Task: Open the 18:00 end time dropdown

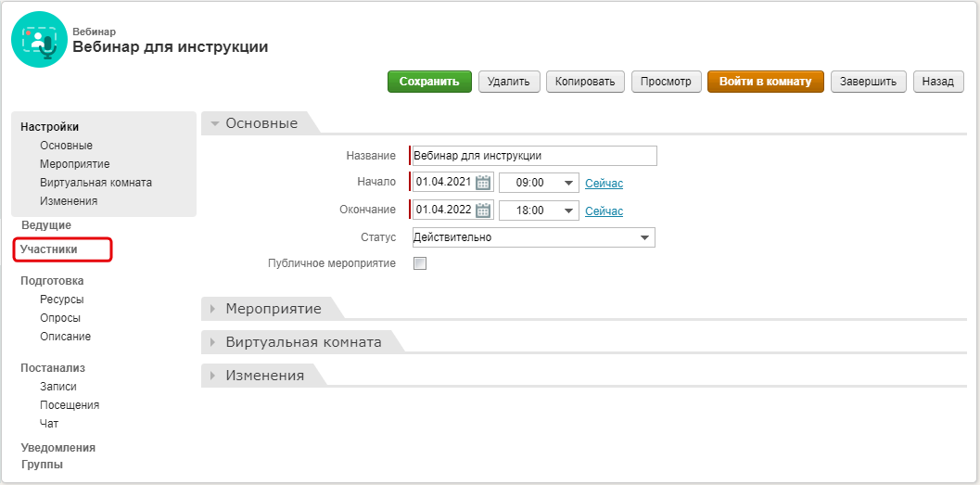Action: [539, 211]
